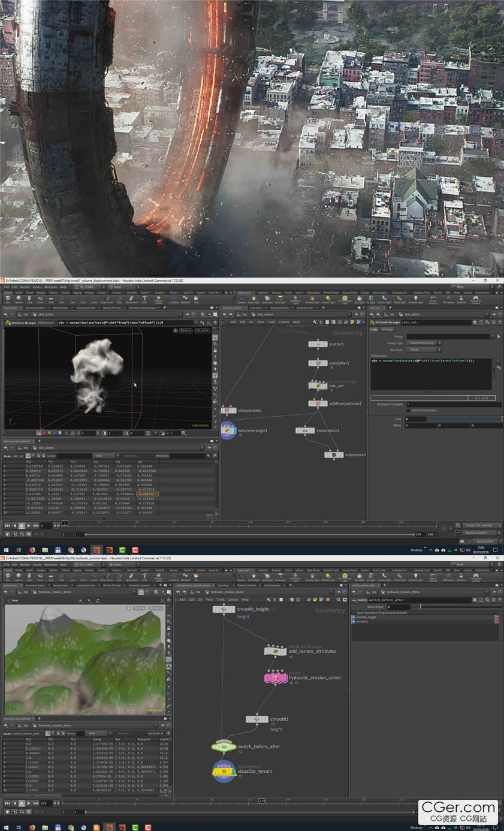Select Spray Paint shelf tool in volume_displacement window
The image size is (504, 831).
(132, 299)
